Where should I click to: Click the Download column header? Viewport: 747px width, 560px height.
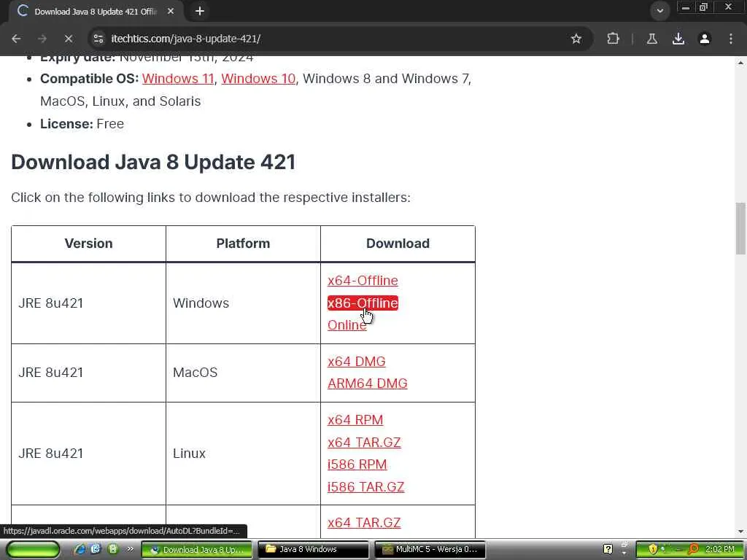click(398, 244)
